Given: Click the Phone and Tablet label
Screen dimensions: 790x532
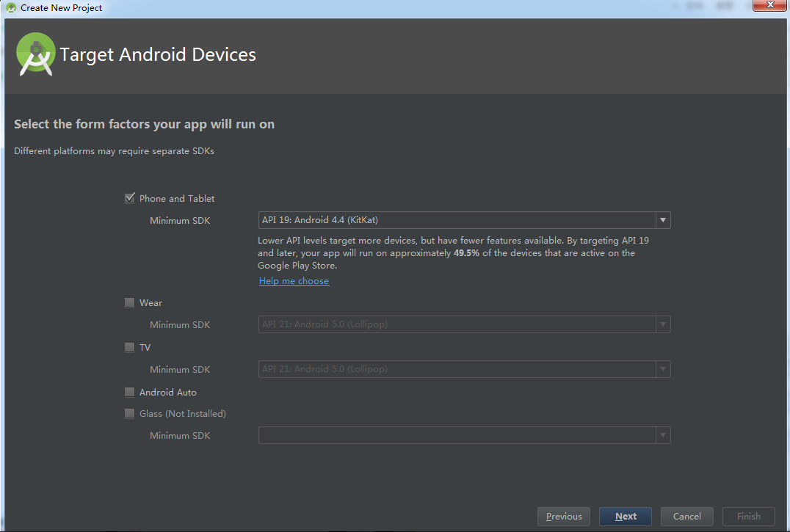Looking at the screenshot, I should click(x=177, y=199).
